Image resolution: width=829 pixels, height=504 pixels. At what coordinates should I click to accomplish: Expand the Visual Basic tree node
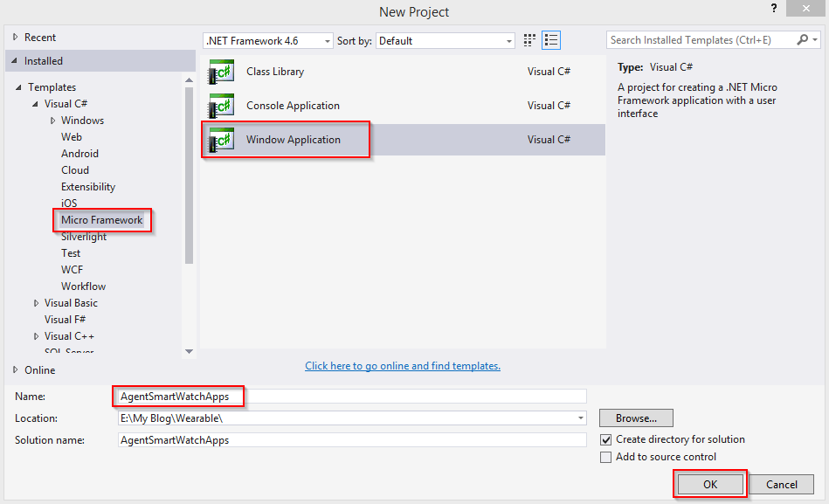click(36, 303)
